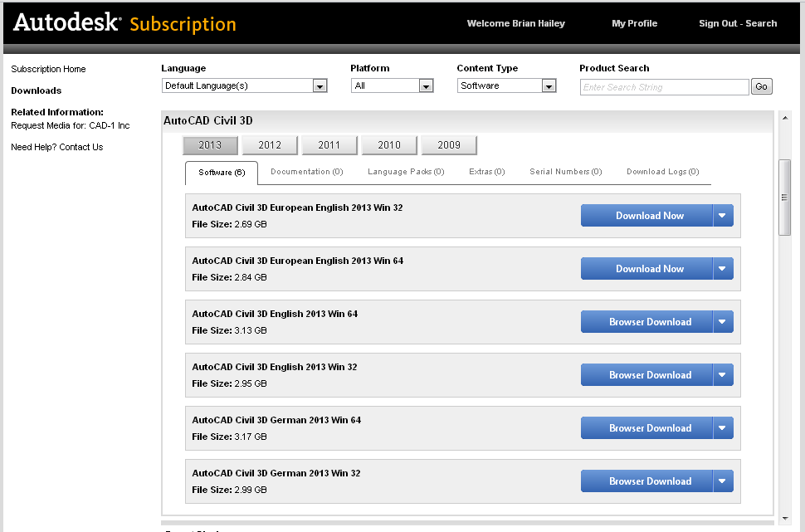
Task: Switch to the Language Packs (0) tab
Action: pos(406,172)
